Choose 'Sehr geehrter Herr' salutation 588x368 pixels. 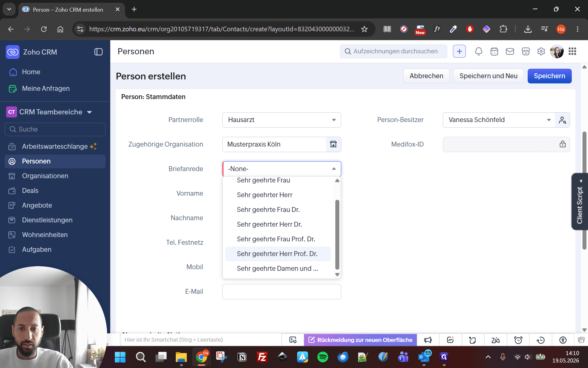pyautogui.click(x=278, y=195)
